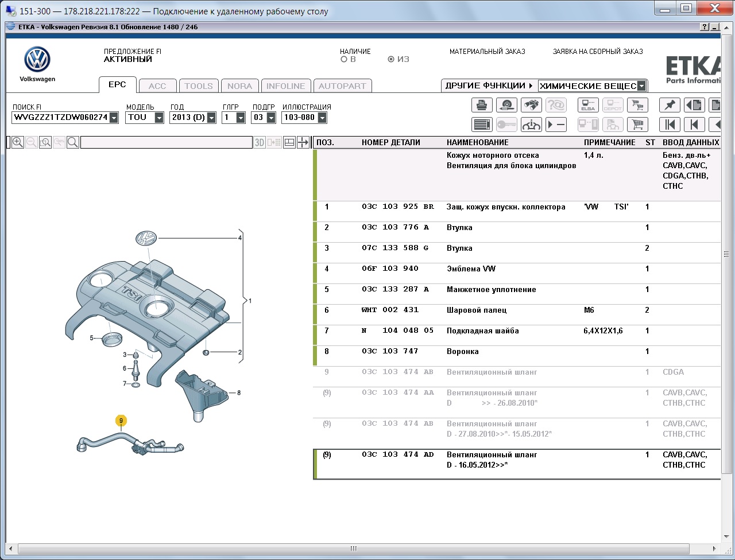Expand ДРУГИЕ ФУНКЦИИ menu
This screenshot has height=560, width=735.
pos(489,85)
